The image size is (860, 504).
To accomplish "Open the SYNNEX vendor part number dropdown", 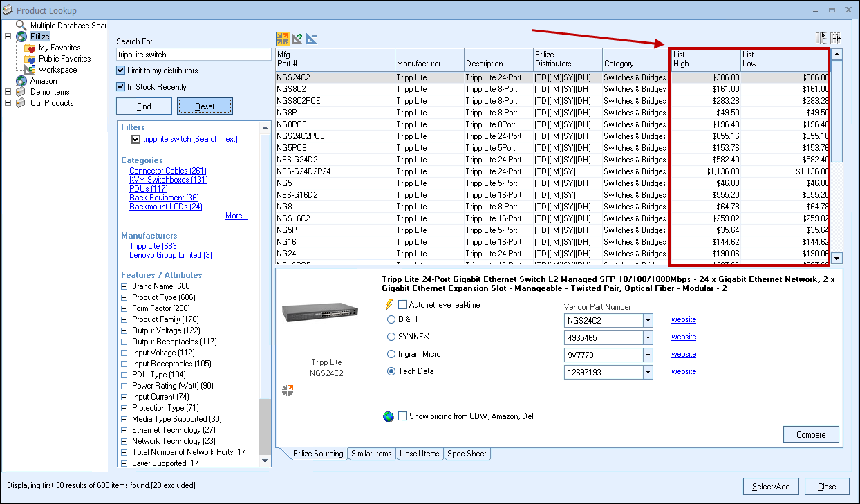I will [x=647, y=337].
